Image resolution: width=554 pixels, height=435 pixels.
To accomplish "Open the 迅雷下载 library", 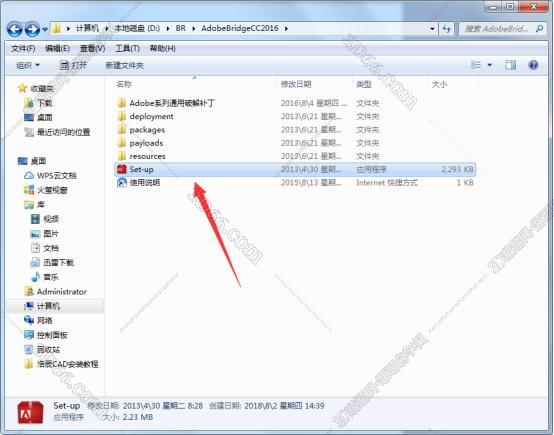I will [x=59, y=263].
